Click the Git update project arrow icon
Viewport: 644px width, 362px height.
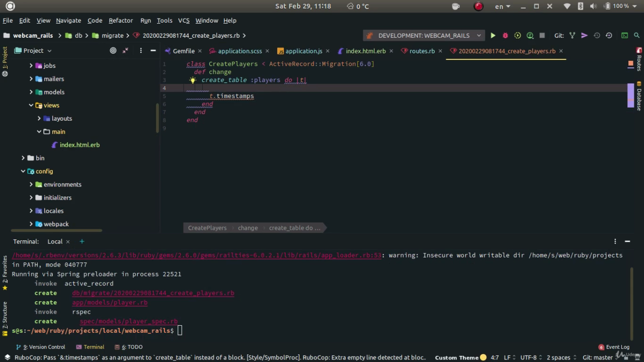(x=584, y=36)
